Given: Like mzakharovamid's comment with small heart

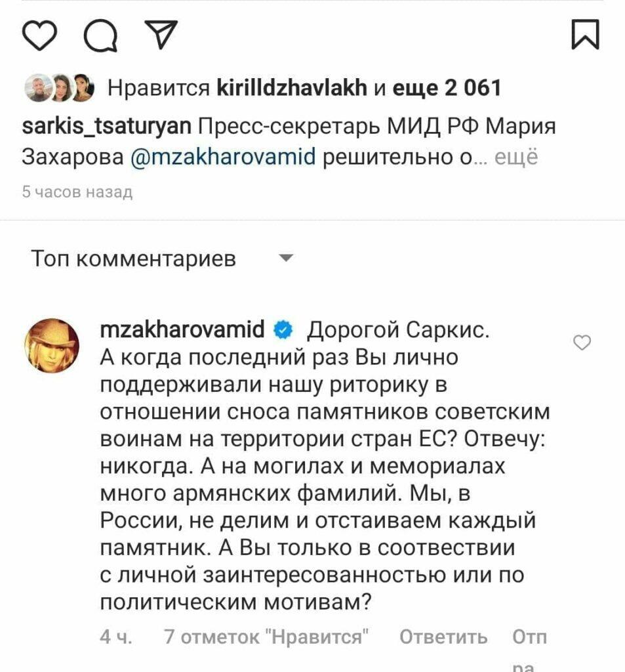Looking at the screenshot, I should (x=582, y=342).
